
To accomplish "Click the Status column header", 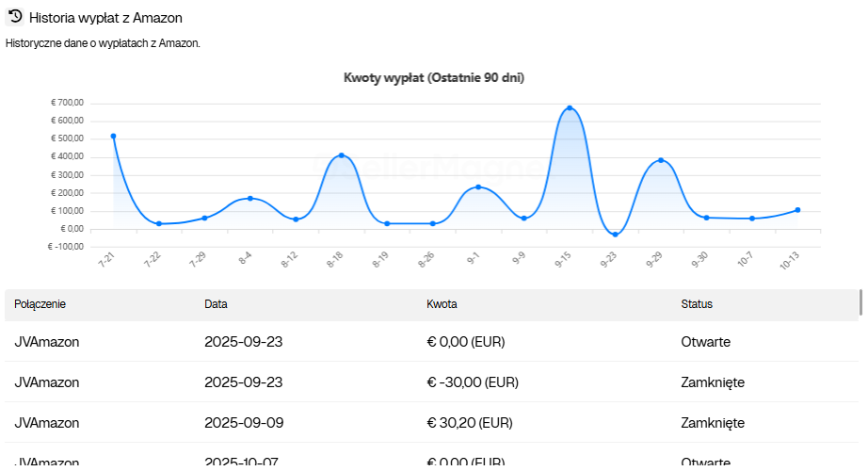I will pyautogui.click(x=697, y=304).
